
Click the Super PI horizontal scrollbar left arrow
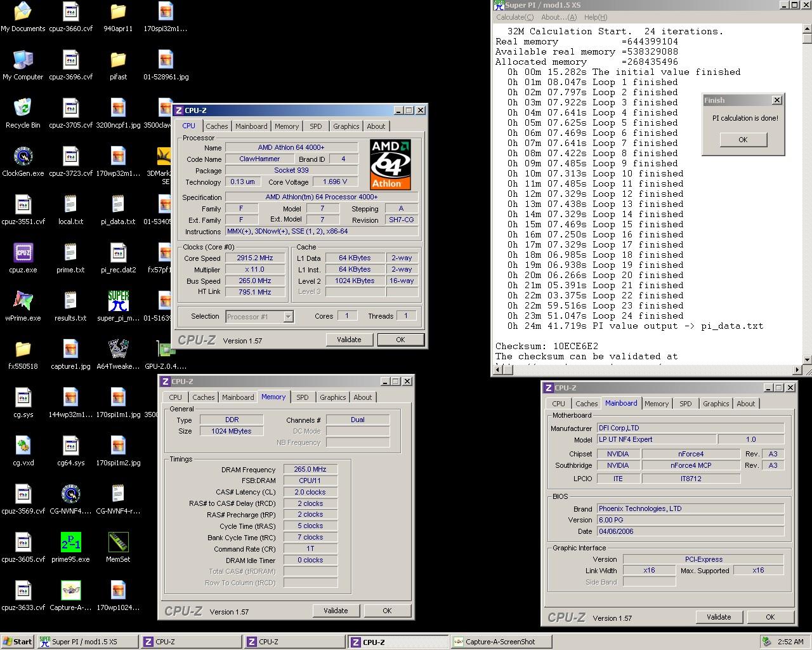[497, 369]
